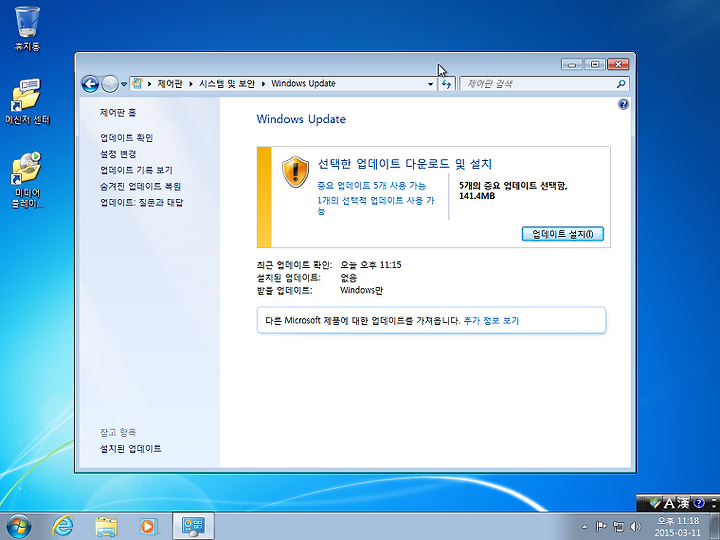Click the 오늘 오후 11:15 check time
Viewport: 720px width, 540px height.
click(371, 264)
